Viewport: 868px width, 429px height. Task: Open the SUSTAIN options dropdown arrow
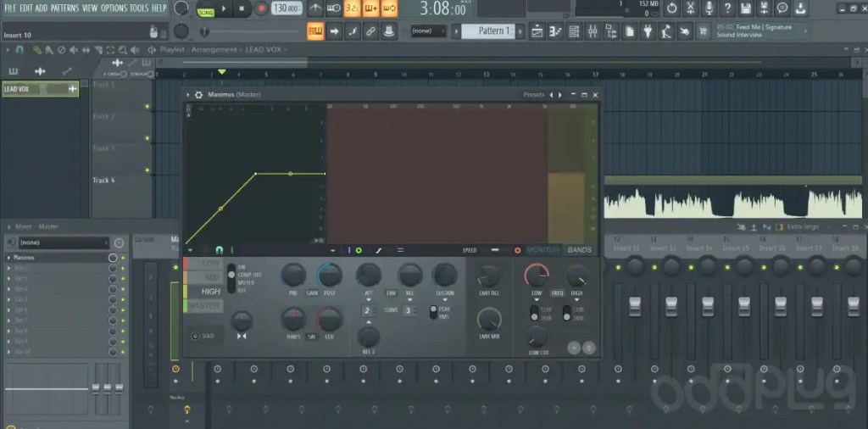click(444, 300)
